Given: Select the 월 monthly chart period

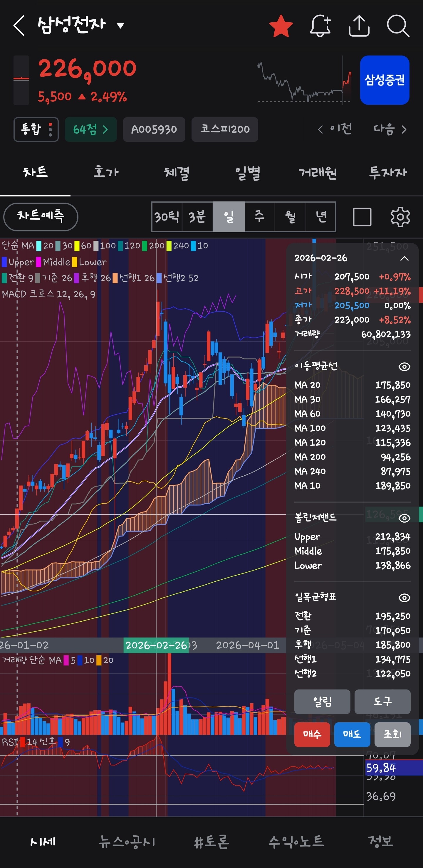Looking at the screenshot, I should point(290,217).
